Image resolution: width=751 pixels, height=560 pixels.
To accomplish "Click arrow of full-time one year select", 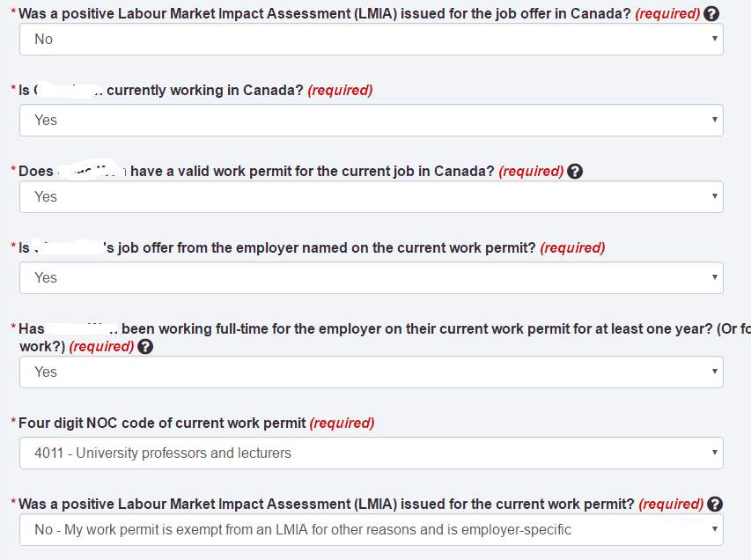I will pyautogui.click(x=715, y=372).
